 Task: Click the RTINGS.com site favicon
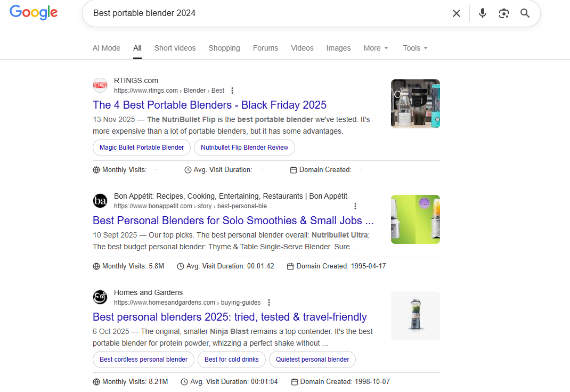[100, 85]
